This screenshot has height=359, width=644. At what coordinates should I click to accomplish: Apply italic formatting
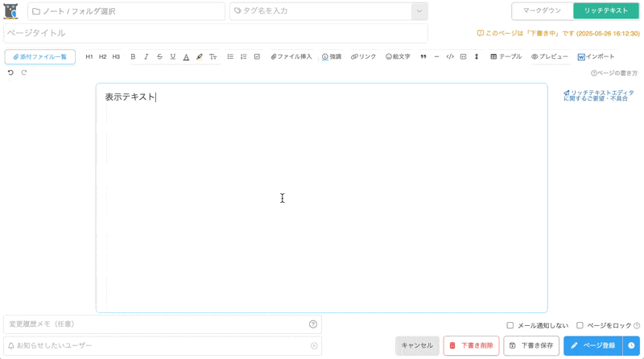click(x=146, y=57)
